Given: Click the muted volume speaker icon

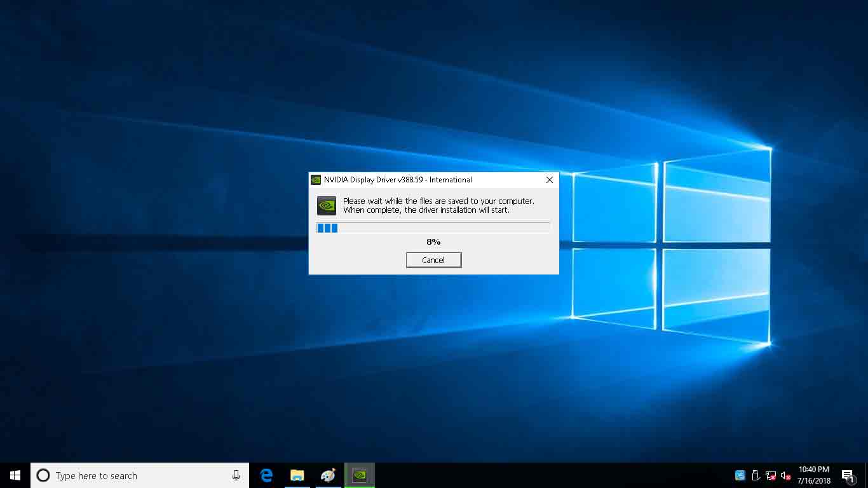Looking at the screenshot, I should coord(785,475).
